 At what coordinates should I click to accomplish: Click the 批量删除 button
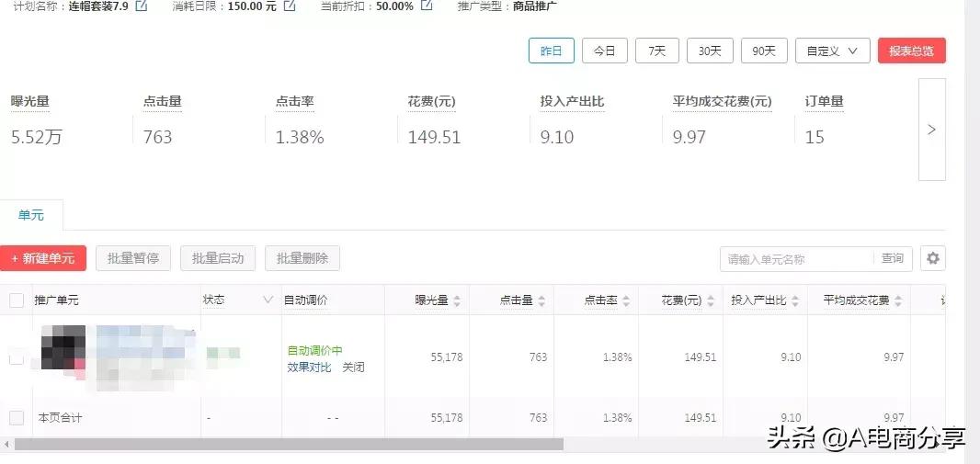(302, 258)
